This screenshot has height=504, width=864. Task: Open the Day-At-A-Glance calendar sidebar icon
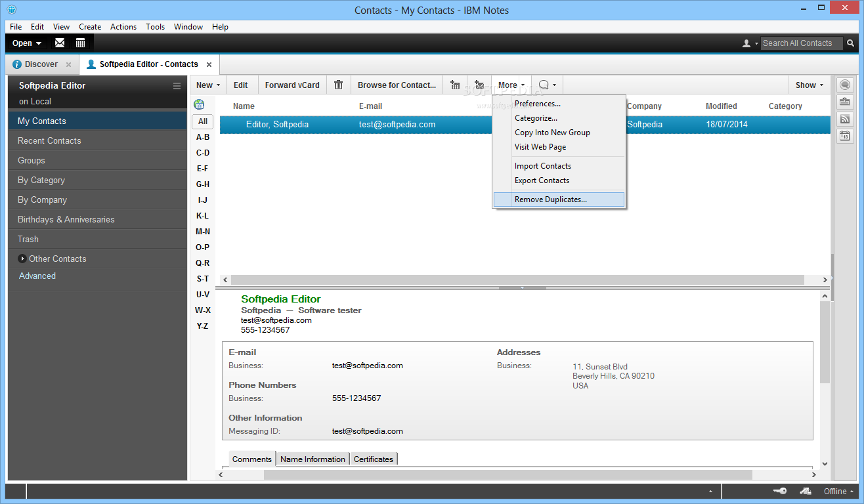point(844,136)
